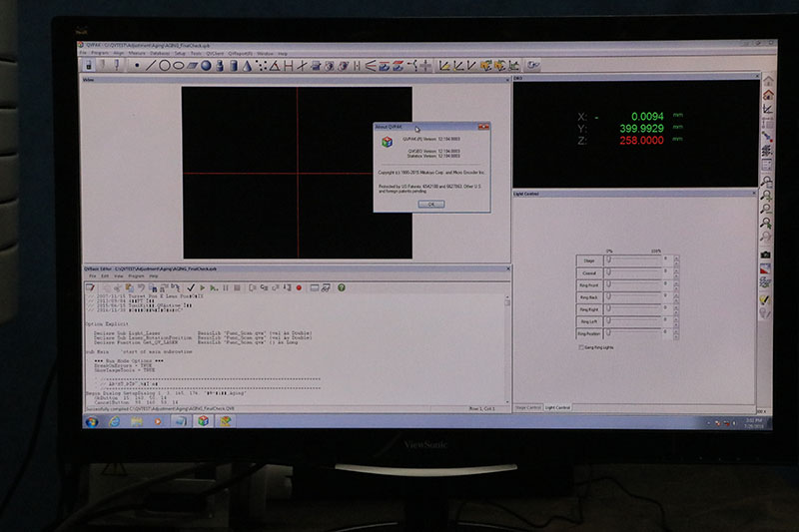Open the Windows Start menu
The width and height of the screenshot is (799, 532).
coord(92,421)
